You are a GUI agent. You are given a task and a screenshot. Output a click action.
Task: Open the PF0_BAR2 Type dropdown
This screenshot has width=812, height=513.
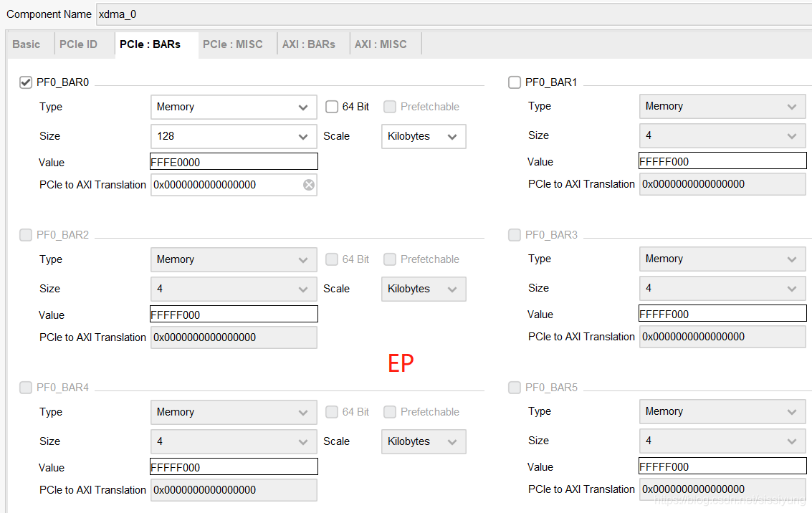[234, 259]
